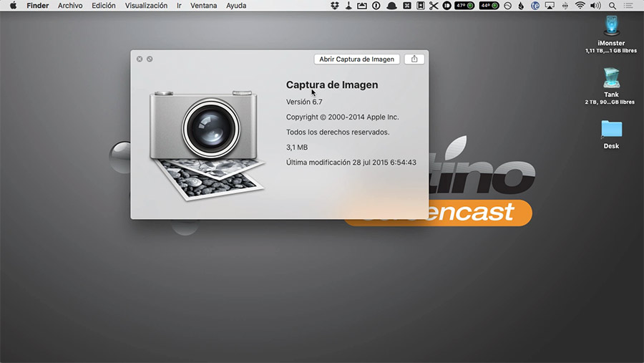The width and height of the screenshot is (644, 363).
Task: Click the round gauge menu bar icon
Action: (x=507, y=6)
